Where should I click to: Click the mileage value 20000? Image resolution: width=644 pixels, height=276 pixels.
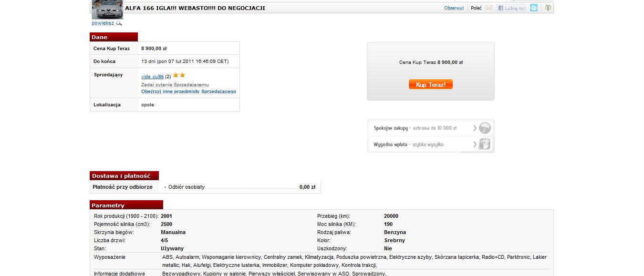pyautogui.click(x=391, y=216)
